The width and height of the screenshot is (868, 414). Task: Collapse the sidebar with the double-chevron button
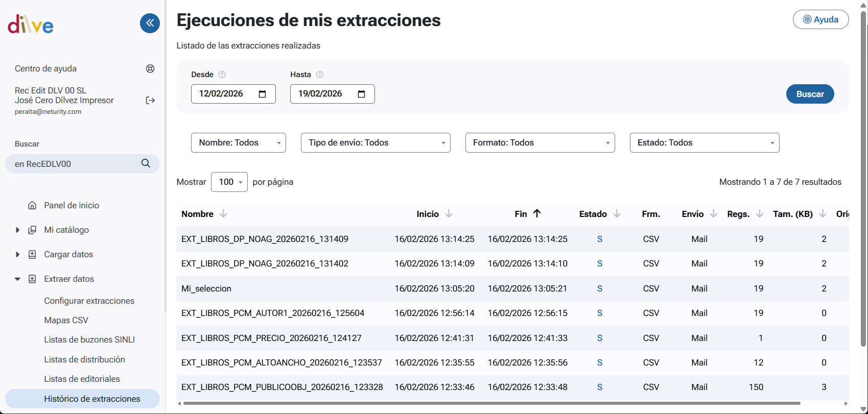[150, 23]
